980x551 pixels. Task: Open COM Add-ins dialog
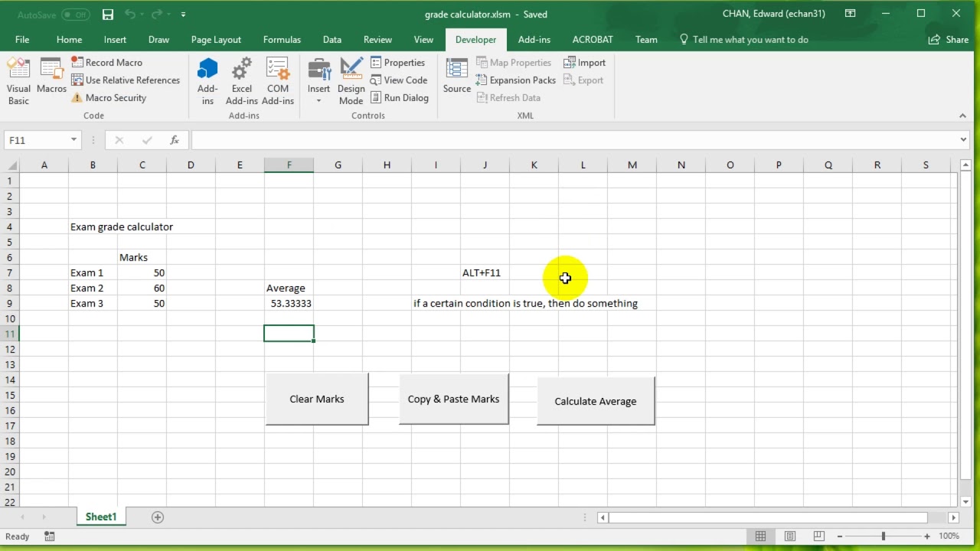[x=278, y=82]
